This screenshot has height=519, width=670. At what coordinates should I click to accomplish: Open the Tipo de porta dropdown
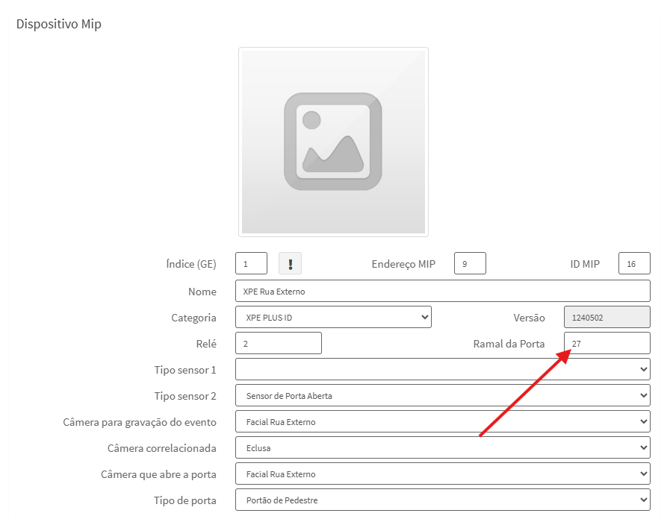point(442,499)
